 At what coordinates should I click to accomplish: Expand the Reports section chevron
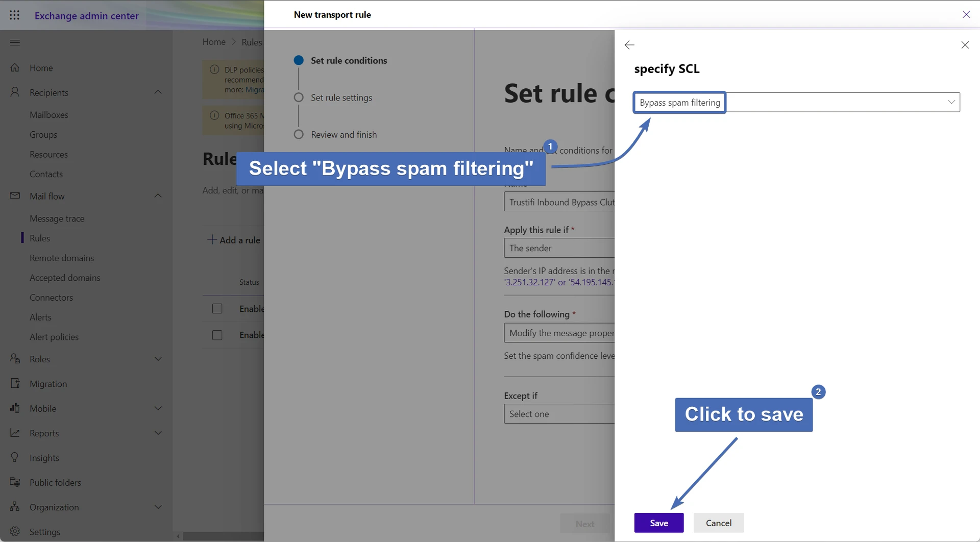tap(158, 433)
